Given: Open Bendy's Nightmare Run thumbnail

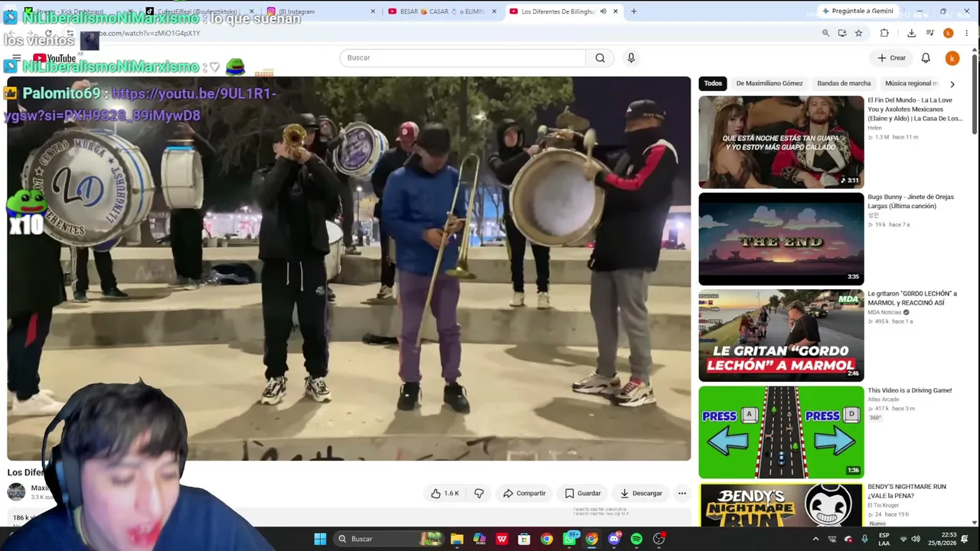Looking at the screenshot, I should click(781, 505).
